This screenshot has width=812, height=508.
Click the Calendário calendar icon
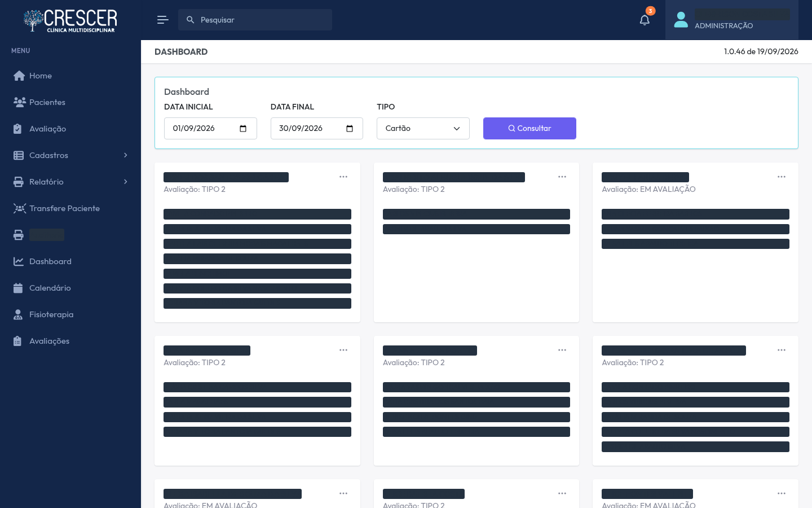click(18, 288)
